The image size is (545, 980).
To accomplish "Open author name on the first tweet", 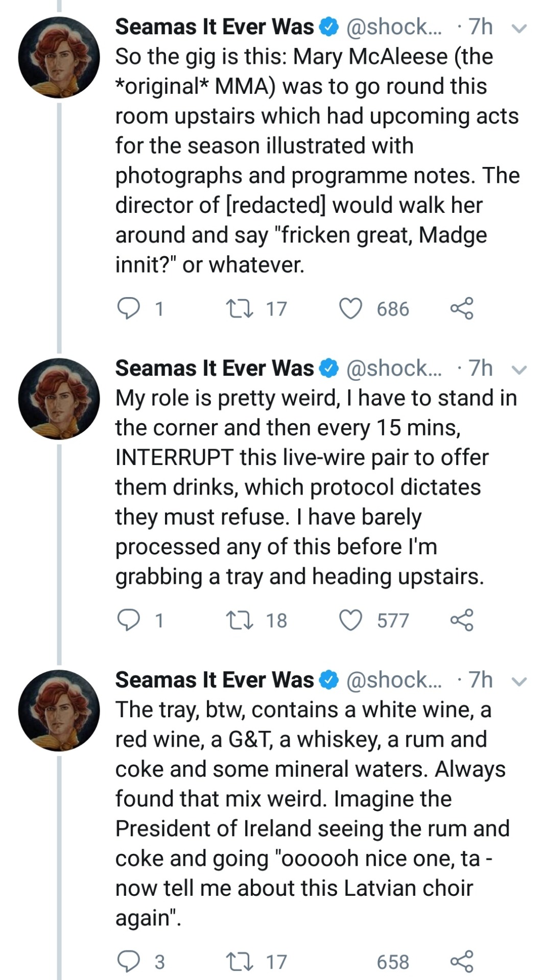I will pyautogui.click(x=215, y=27).
